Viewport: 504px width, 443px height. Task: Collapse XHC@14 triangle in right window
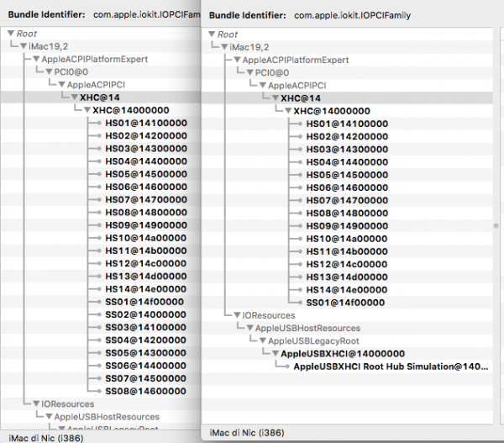(276, 98)
